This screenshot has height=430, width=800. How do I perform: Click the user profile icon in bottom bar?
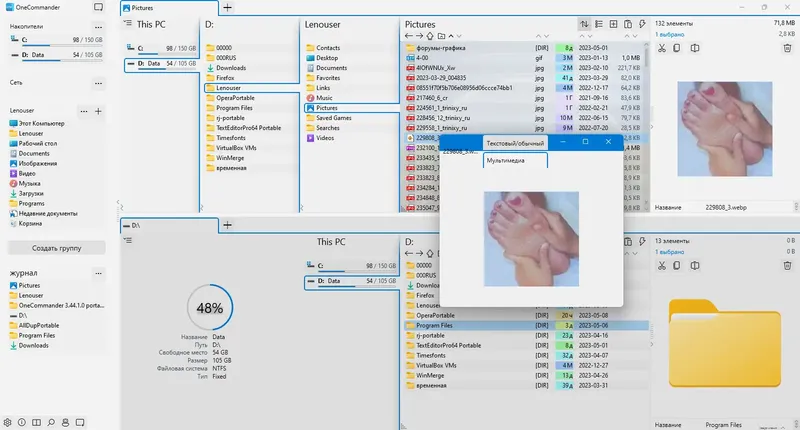point(65,422)
